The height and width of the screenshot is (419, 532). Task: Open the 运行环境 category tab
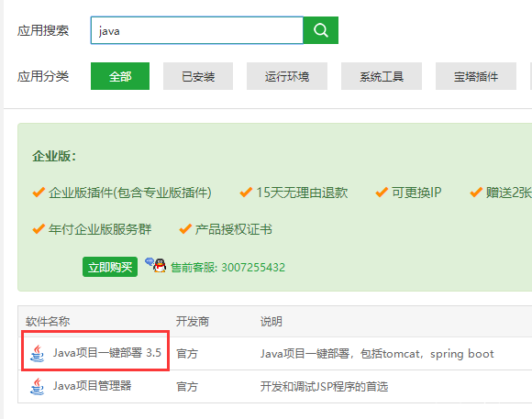coord(287,76)
